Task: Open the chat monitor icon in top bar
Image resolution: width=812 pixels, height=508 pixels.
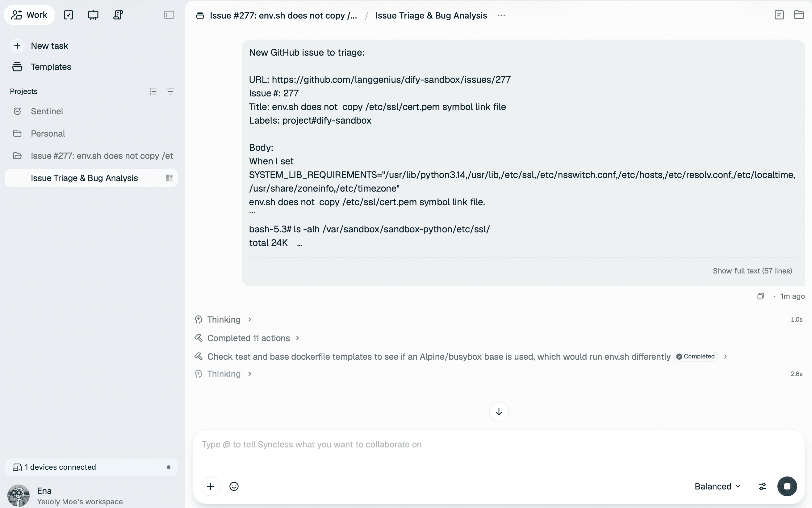Action: (x=93, y=15)
